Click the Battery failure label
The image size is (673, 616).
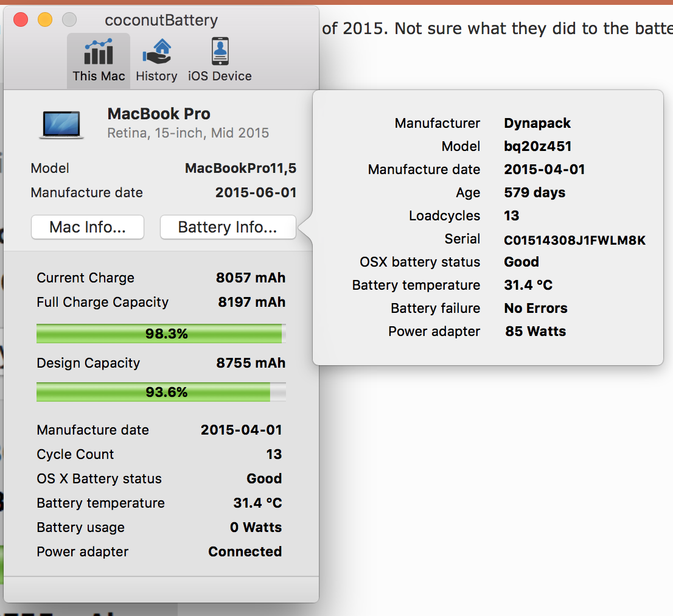436,308
